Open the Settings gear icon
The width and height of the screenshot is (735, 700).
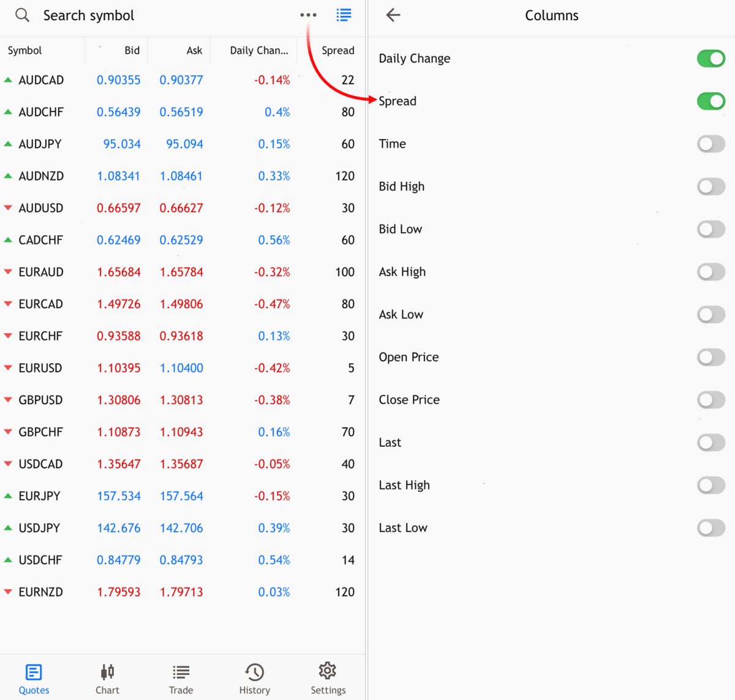coord(328,671)
